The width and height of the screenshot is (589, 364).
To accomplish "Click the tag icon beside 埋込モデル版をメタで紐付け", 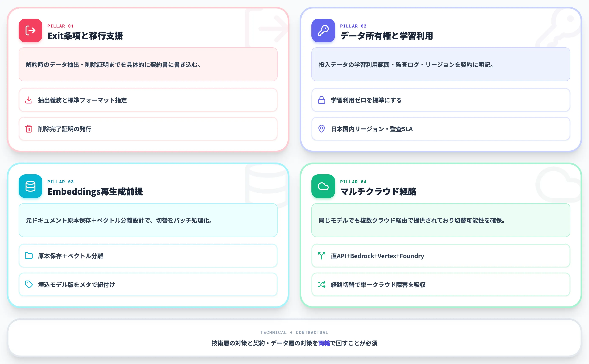I will [29, 285].
